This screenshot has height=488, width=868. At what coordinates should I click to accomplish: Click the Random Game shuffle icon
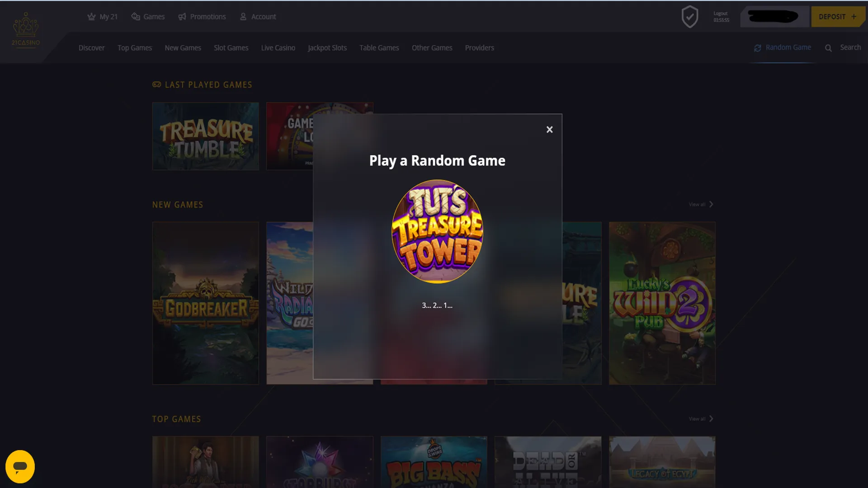758,47
